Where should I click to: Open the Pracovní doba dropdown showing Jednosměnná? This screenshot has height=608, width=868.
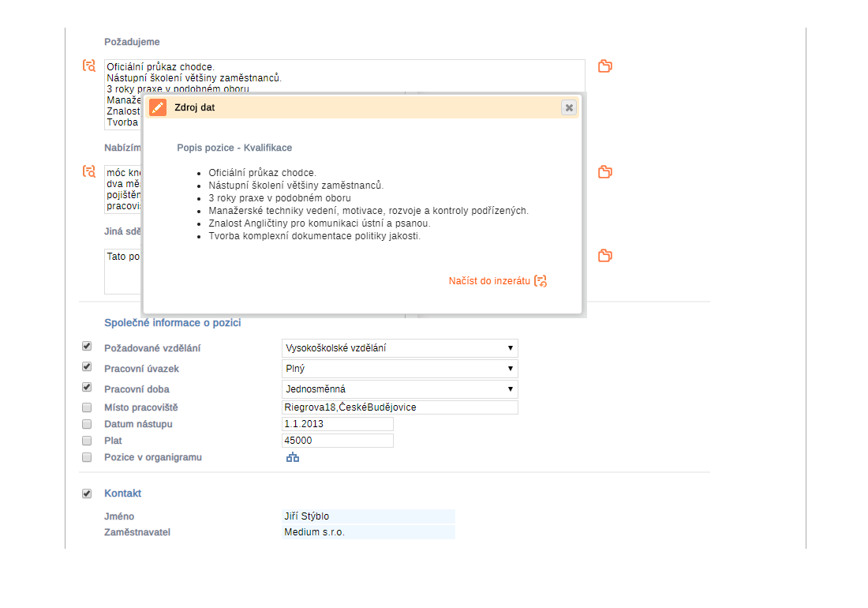coord(399,389)
